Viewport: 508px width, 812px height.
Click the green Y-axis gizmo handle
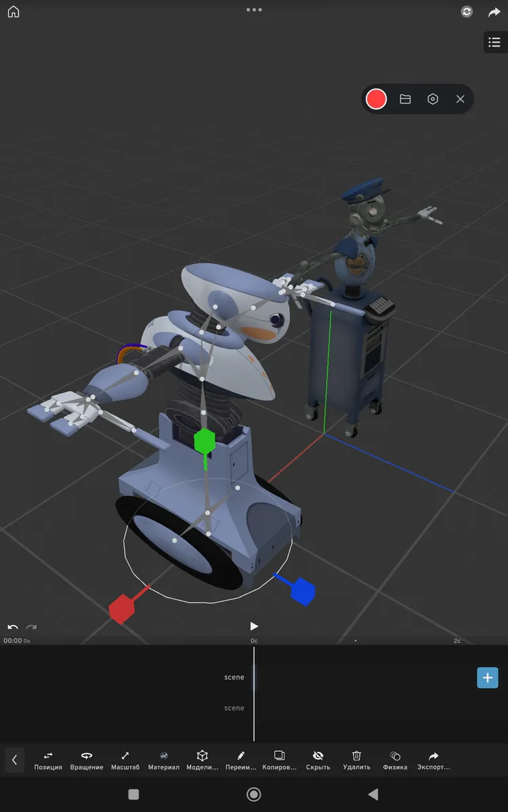pyautogui.click(x=205, y=441)
